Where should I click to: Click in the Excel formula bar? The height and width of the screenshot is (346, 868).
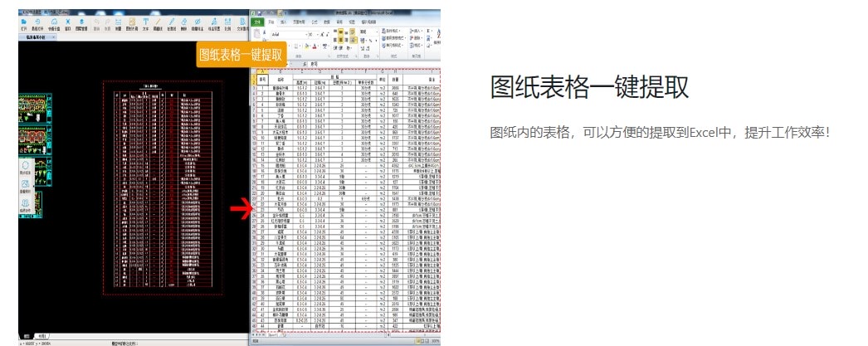pos(373,64)
